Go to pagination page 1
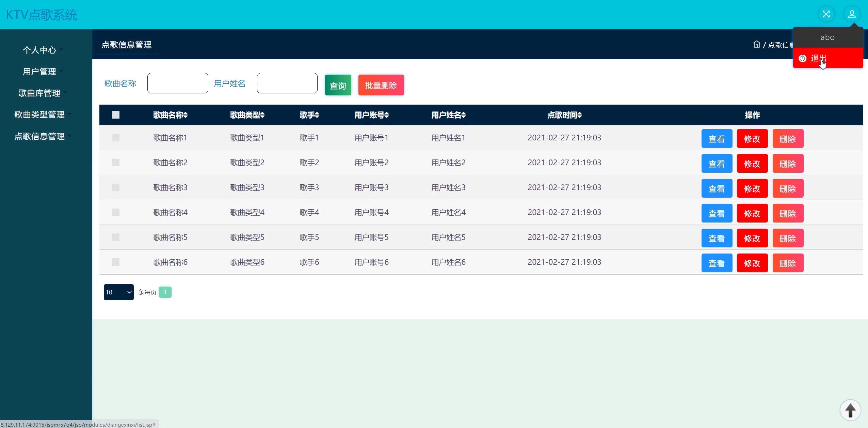 point(165,292)
